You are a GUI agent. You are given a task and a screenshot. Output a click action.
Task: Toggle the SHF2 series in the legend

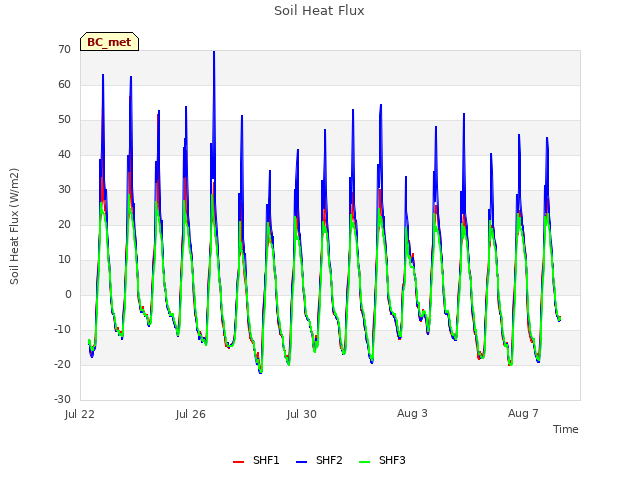(319, 460)
